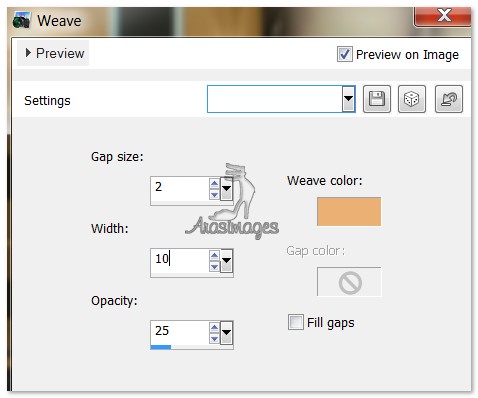Close the Weave dialog window
This screenshot has height=398, width=478.
click(443, 16)
